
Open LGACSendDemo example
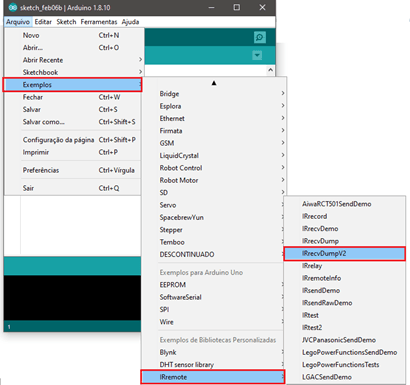coord(345,377)
